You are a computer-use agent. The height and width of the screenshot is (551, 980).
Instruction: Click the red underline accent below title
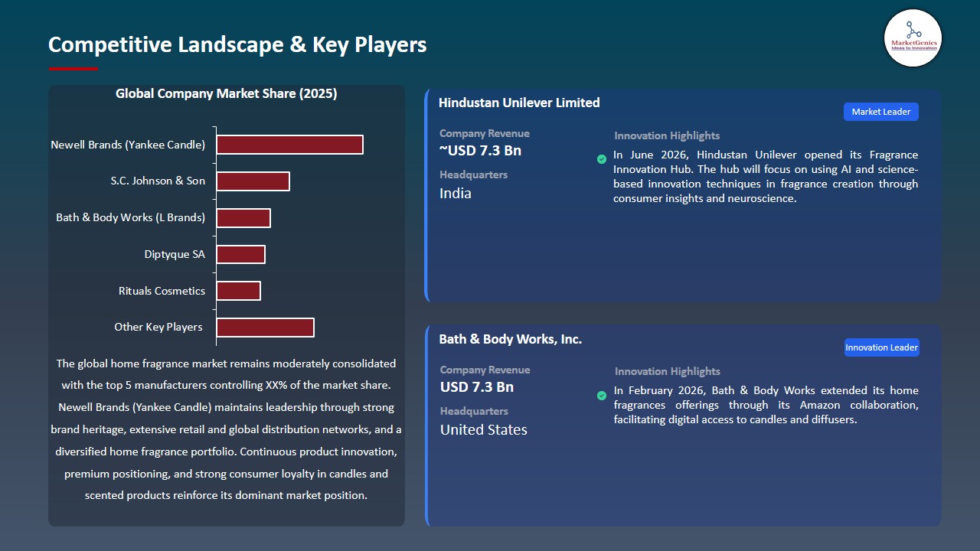click(x=73, y=69)
